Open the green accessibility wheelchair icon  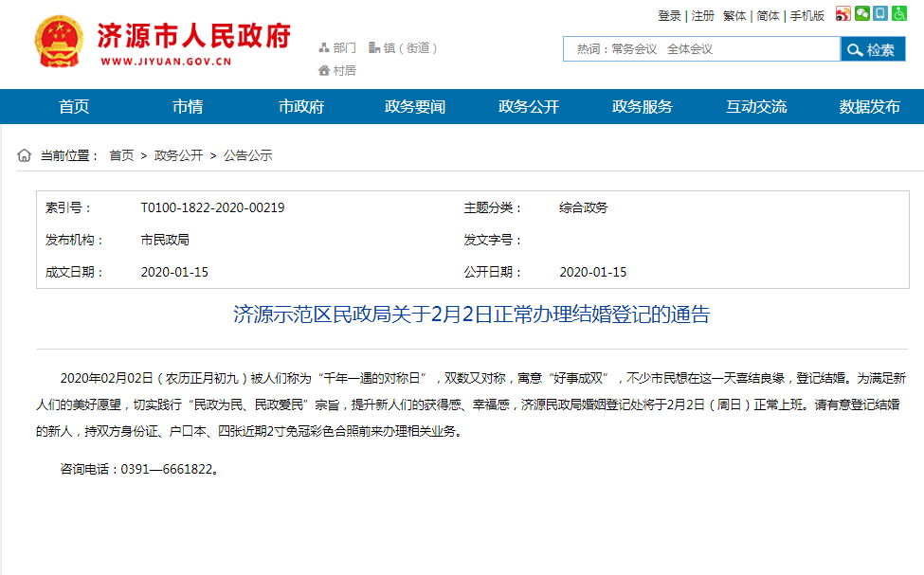(x=899, y=14)
